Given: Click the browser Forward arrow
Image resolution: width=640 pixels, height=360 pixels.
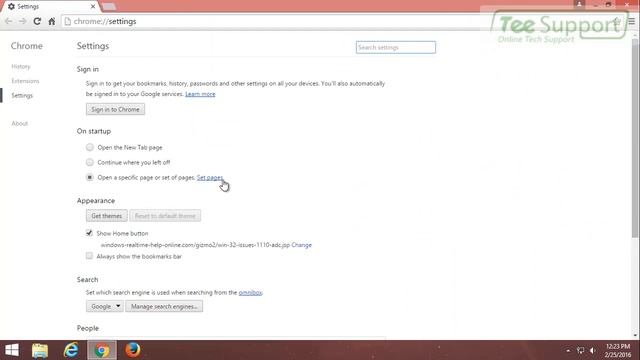Looking at the screenshot, I should [x=23, y=21].
